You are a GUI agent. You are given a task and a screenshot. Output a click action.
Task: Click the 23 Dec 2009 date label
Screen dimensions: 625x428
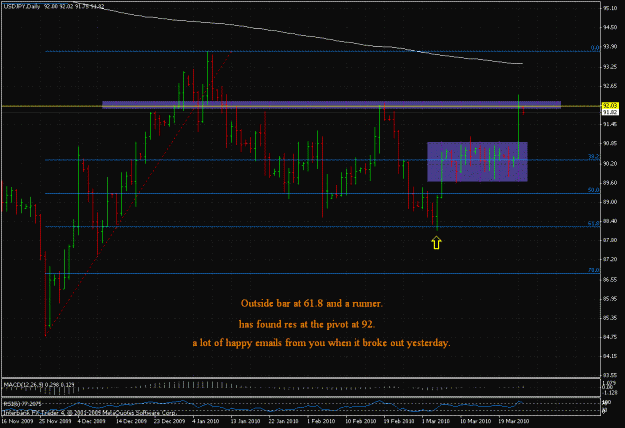pyautogui.click(x=169, y=421)
